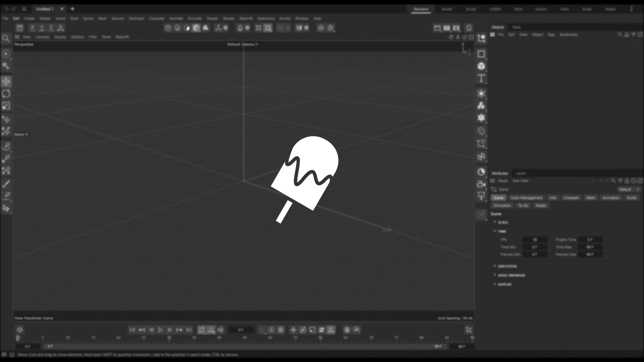
Task: Open the MoGraph menu
Action: click(136, 18)
